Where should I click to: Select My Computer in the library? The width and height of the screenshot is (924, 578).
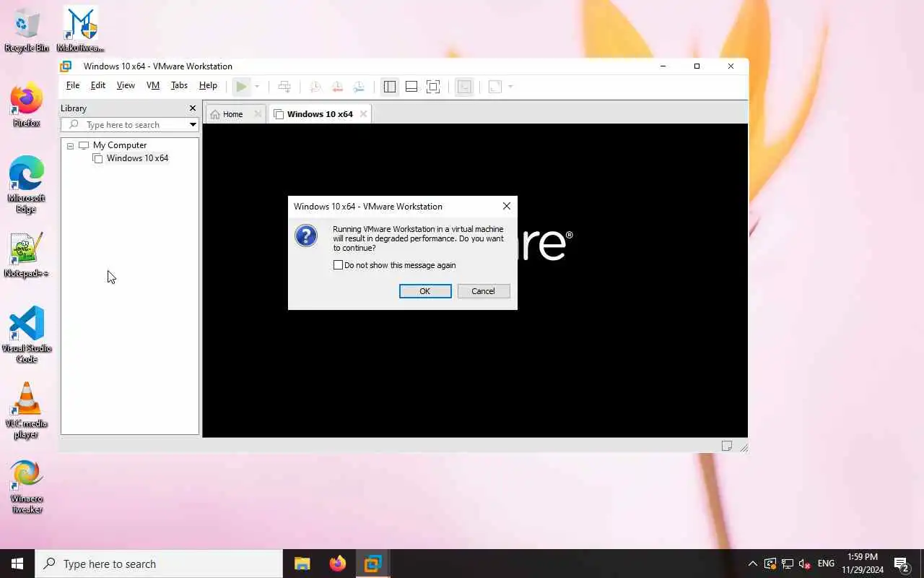(x=120, y=145)
